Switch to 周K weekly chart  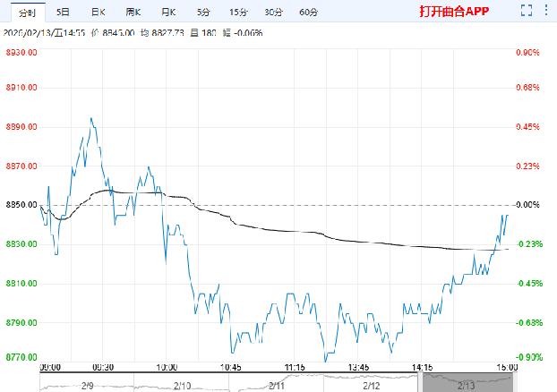133,13
